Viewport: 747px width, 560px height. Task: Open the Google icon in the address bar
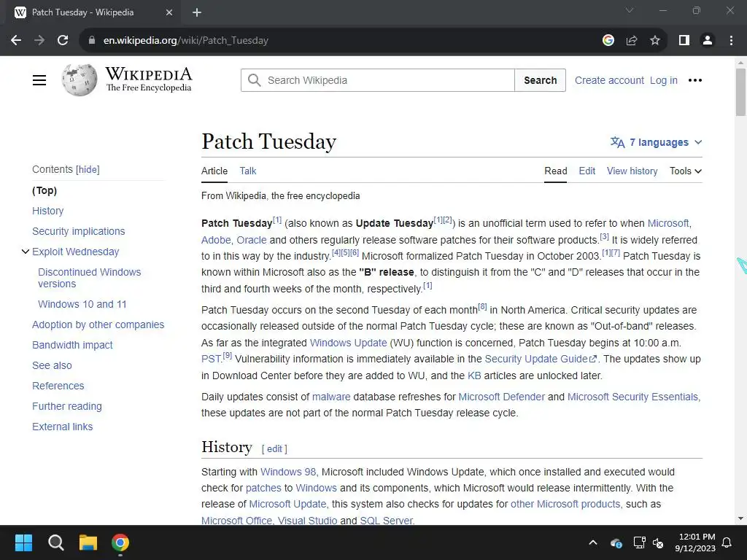click(x=608, y=41)
